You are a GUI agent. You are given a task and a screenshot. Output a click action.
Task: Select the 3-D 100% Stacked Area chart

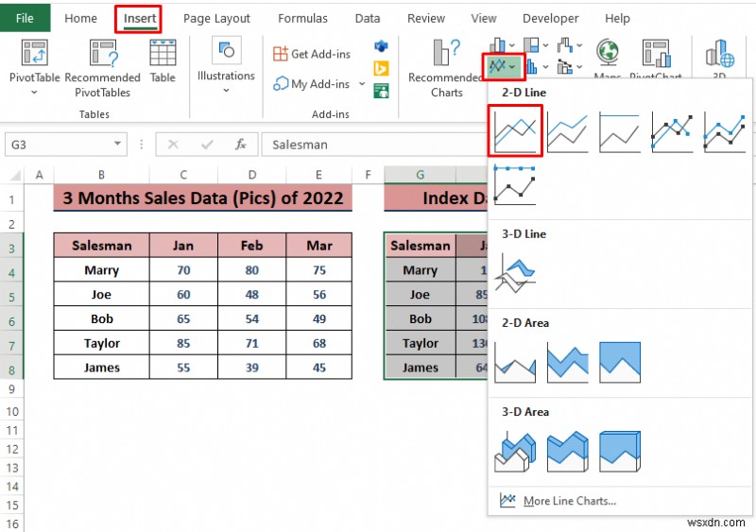pos(620,452)
